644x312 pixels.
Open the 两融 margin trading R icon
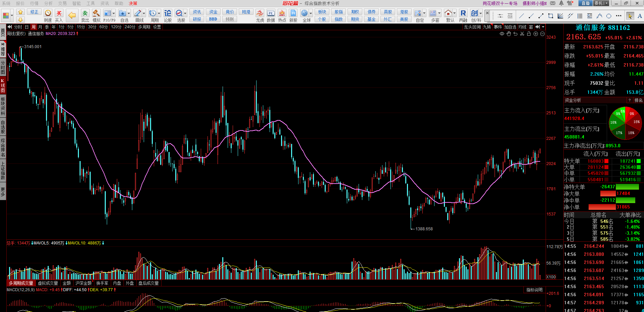pyautogui.click(x=463, y=13)
